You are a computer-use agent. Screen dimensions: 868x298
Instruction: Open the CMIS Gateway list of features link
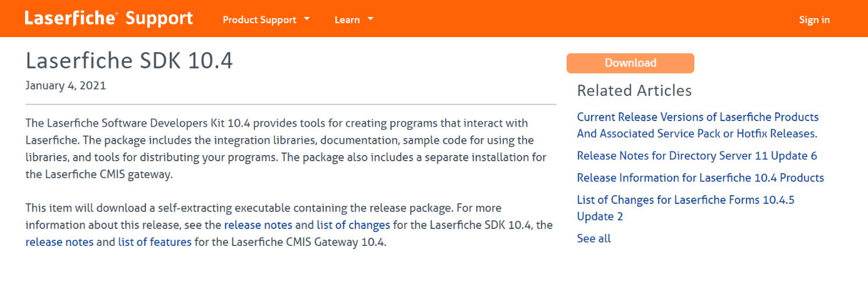155,242
